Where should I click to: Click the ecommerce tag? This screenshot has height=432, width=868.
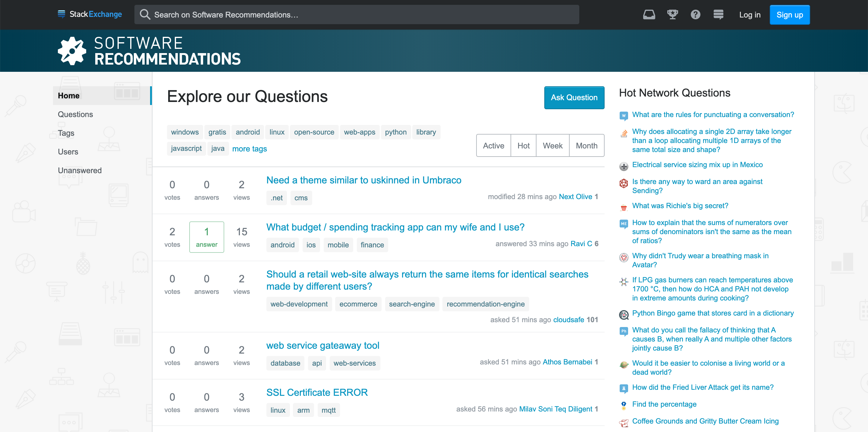click(358, 304)
